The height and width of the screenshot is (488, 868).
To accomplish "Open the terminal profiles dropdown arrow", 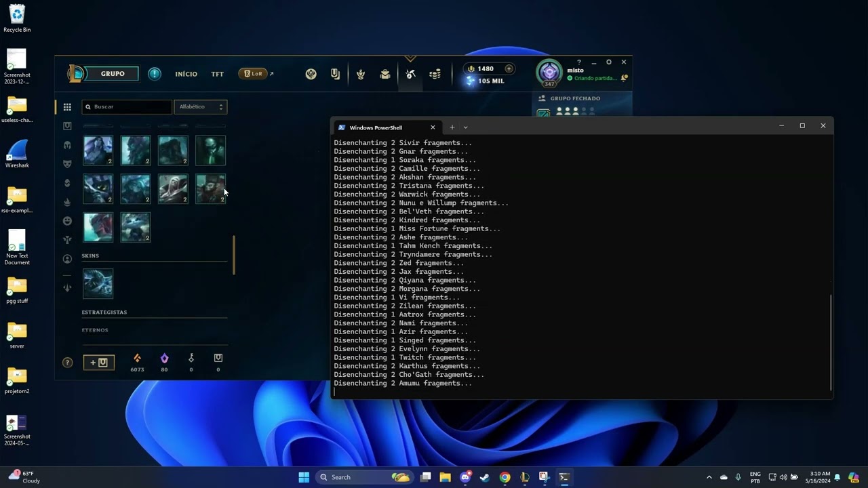I will [x=465, y=127].
